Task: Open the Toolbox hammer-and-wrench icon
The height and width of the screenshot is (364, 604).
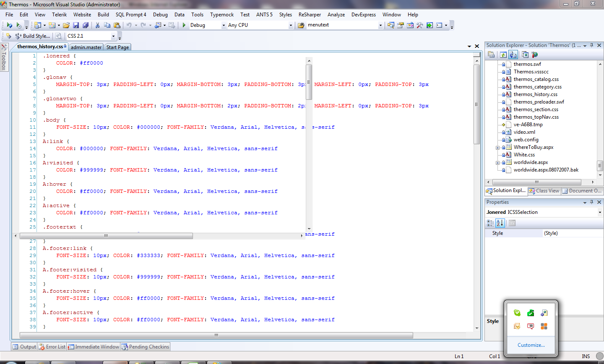Action: pos(420,25)
